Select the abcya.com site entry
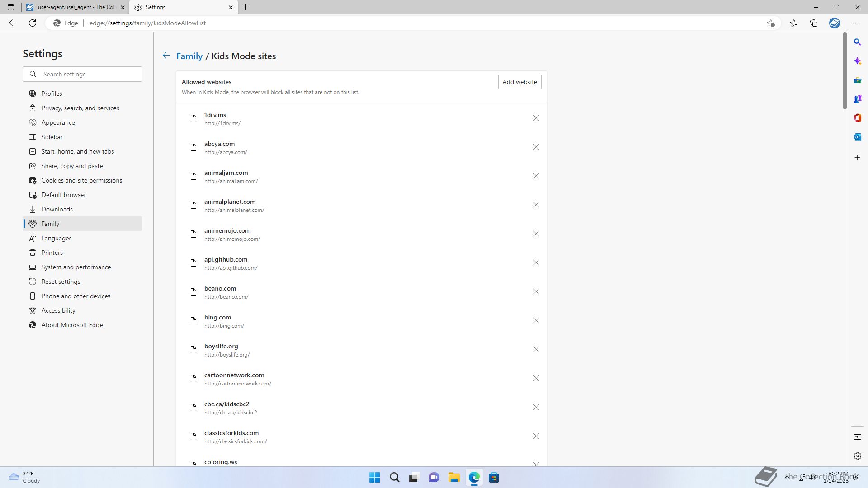 [361, 147]
